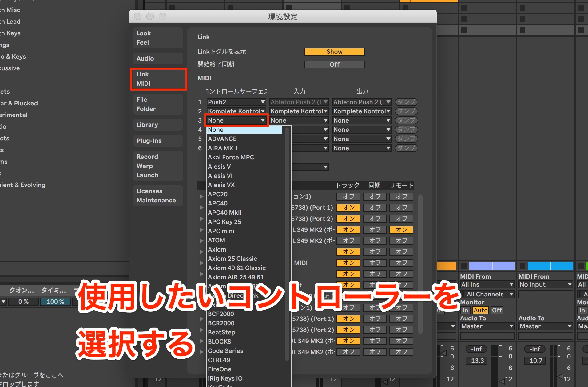Screen dimensions: 588x387
Task: Open row 6 output None dropdown
Action: pos(362,148)
